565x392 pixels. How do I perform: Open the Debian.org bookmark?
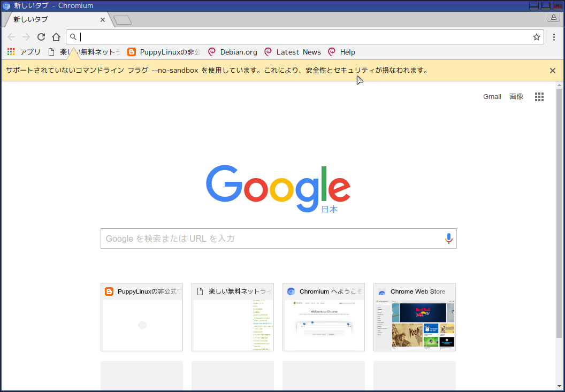click(x=233, y=52)
